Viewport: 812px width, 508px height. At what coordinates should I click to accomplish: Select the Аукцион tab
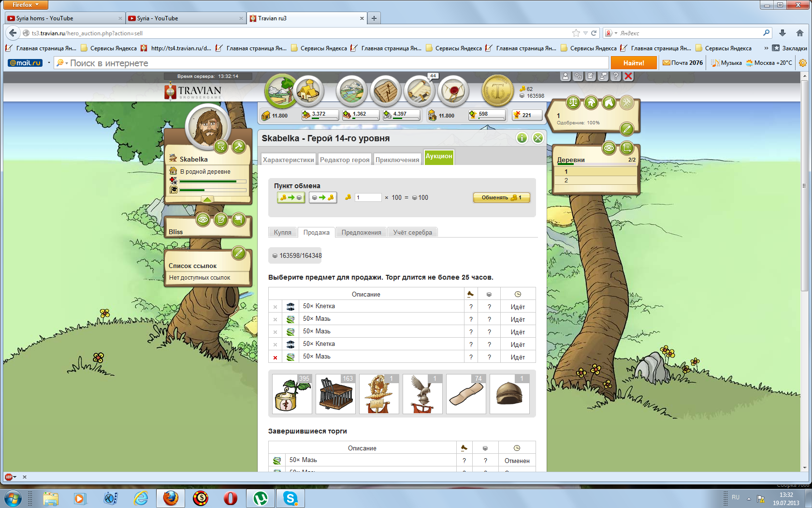coord(439,157)
